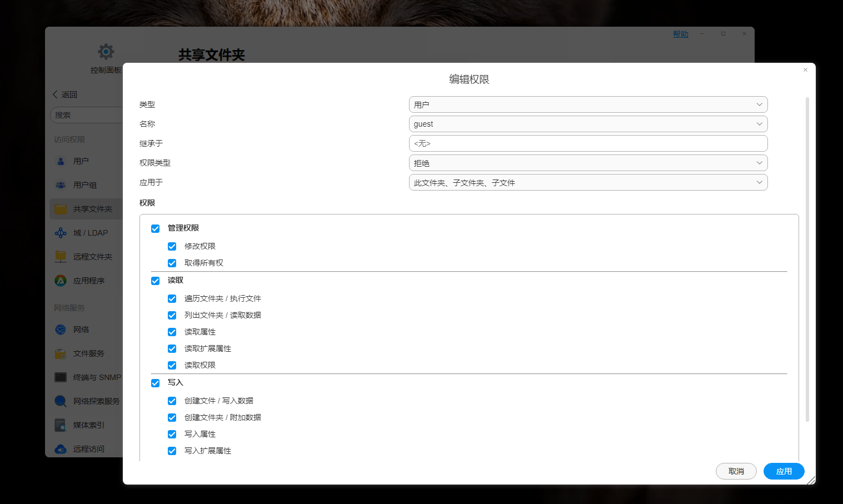The image size is (843, 504).
Task: Click the 远程访问 cloud icon
Action: click(x=61, y=449)
